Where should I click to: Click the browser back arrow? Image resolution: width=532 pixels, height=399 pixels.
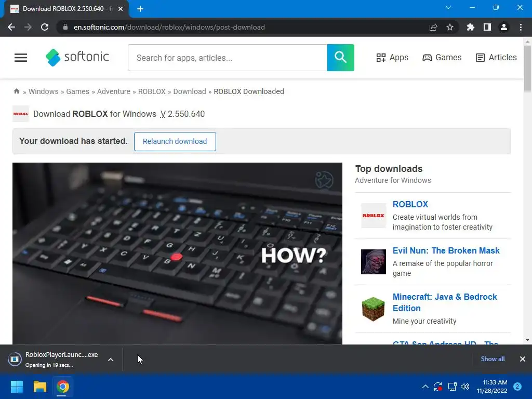pos(11,27)
